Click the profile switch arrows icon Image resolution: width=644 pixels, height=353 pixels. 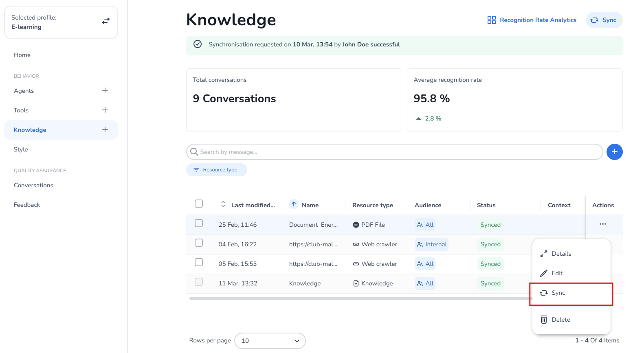point(106,21)
